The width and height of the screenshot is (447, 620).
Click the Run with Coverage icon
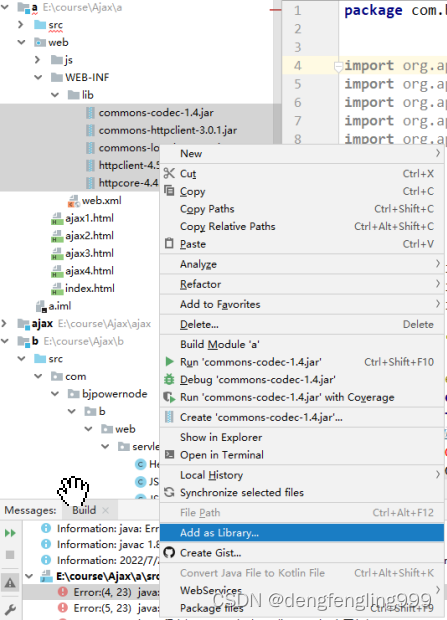point(169,397)
